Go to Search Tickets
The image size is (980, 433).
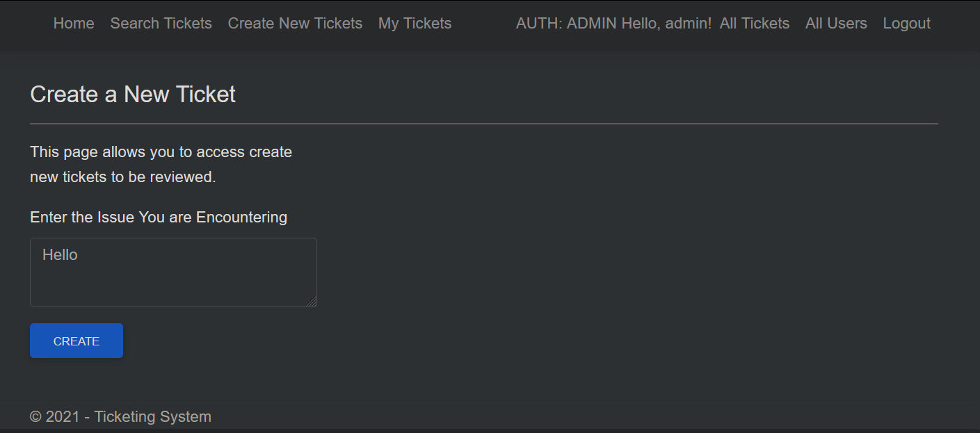pyautogui.click(x=161, y=23)
